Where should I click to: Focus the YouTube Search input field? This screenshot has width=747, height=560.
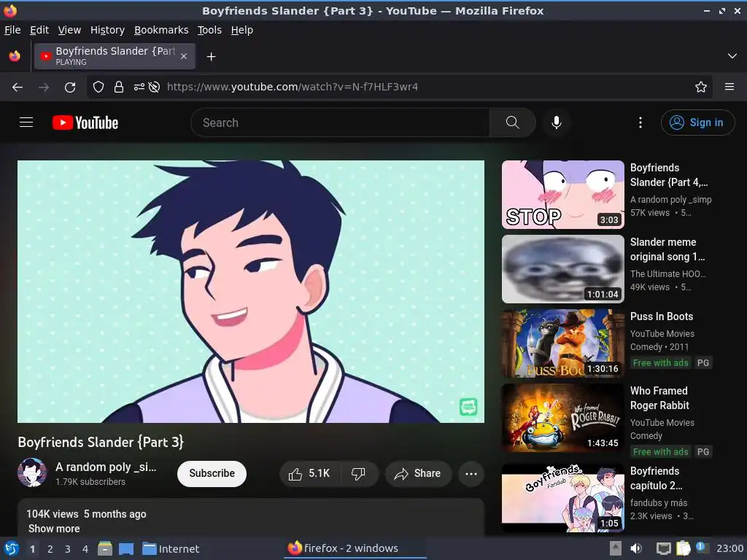340,122
